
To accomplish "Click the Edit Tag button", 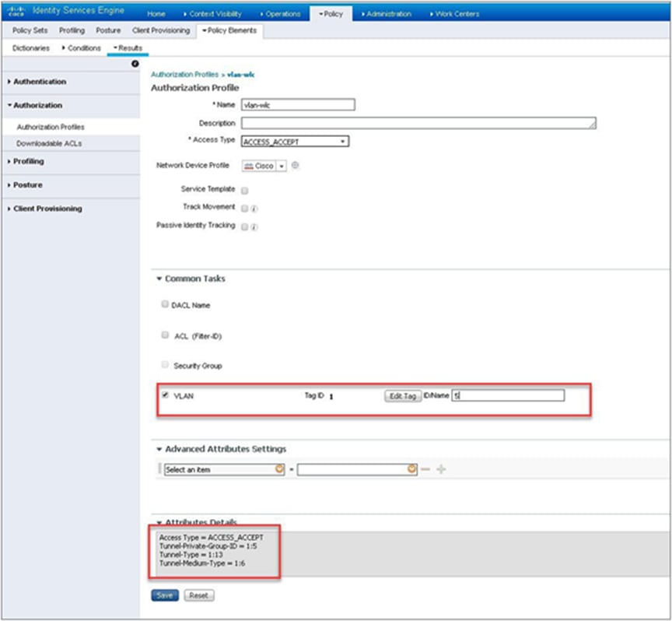I will coord(401,395).
